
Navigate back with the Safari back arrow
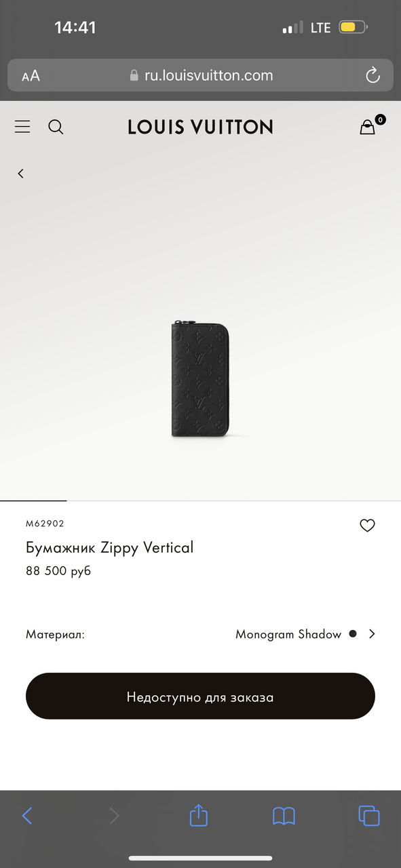[27, 815]
